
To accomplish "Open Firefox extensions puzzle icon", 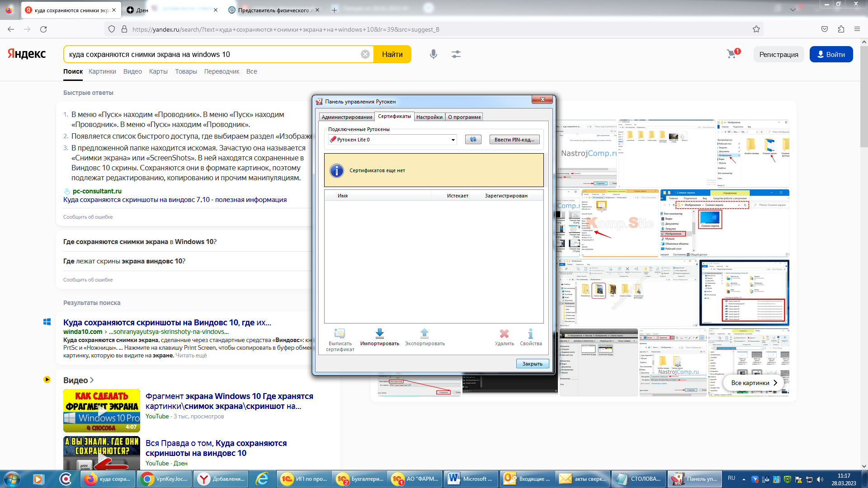I will coord(841,29).
